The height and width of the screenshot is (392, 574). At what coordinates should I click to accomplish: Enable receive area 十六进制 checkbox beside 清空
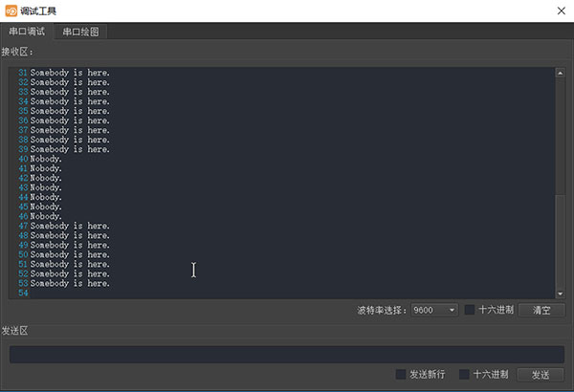tap(470, 310)
